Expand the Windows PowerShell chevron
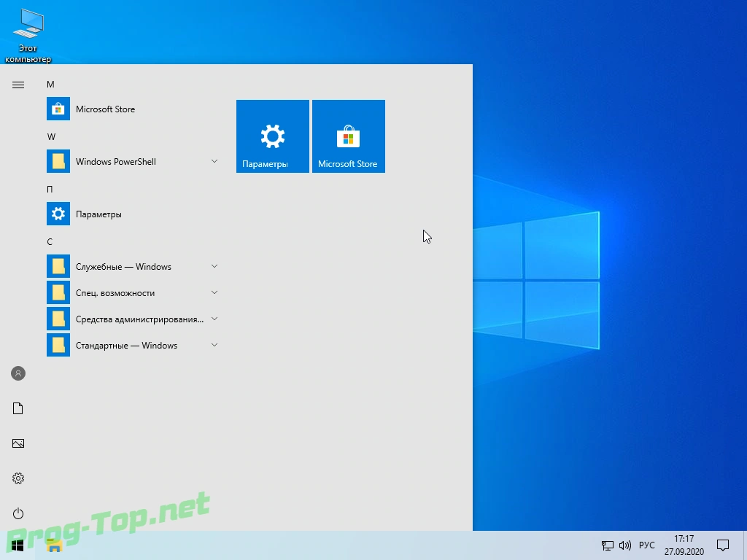The image size is (747, 560). pyautogui.click(x=214, y=161)
